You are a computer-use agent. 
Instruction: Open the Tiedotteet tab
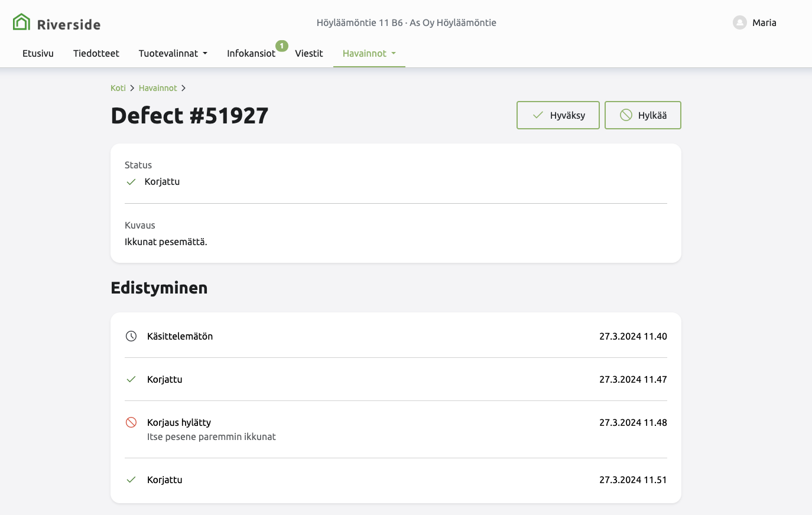point(96,53)
